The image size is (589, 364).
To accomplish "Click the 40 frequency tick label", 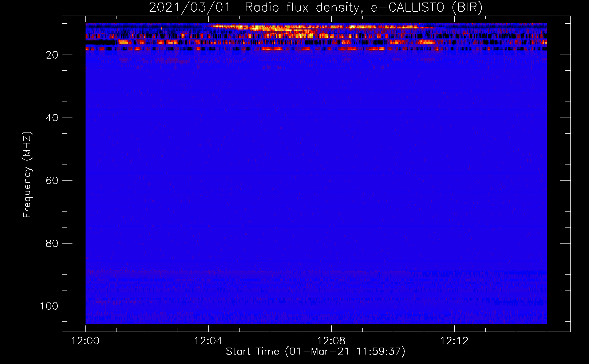I will pos(52,118).
